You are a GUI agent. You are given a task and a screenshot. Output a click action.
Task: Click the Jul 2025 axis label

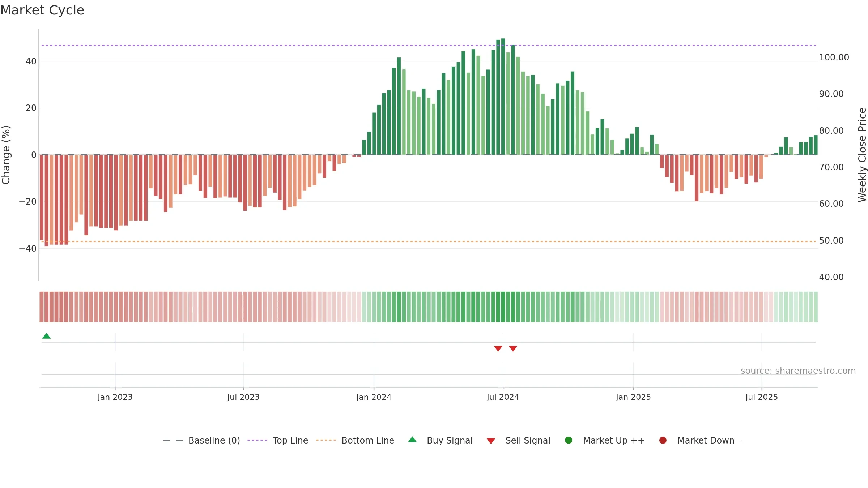coord(762,397)
